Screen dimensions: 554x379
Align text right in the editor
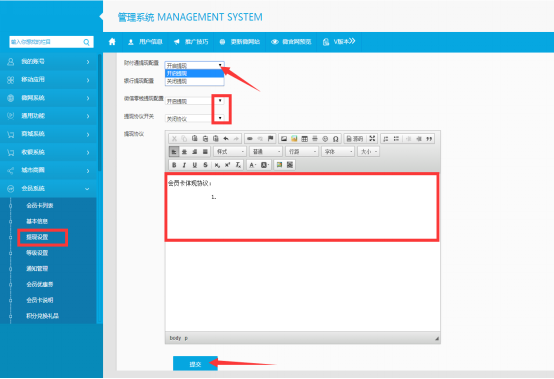point(194,152)
